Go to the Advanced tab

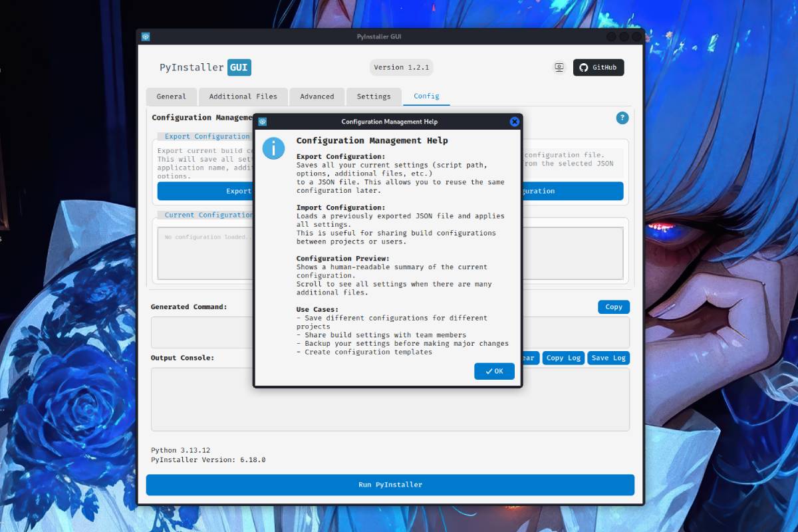click(x=317, y=96)
